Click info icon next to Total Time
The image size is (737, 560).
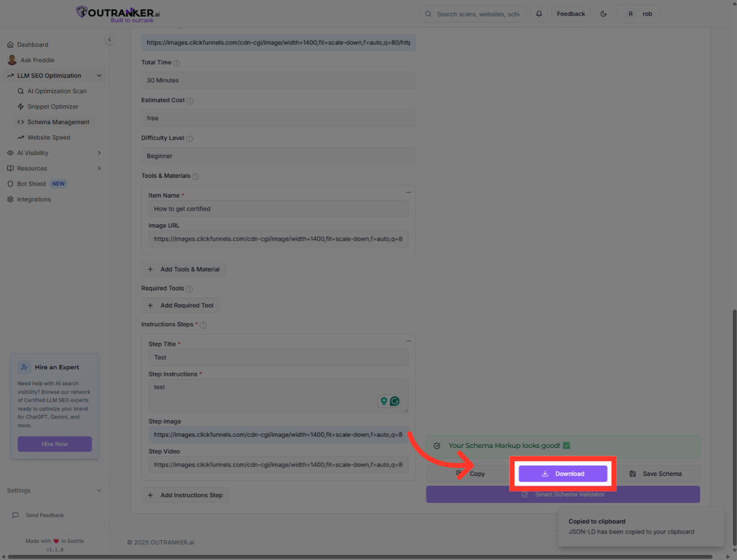pyautogui.click(x=176, y=63)
